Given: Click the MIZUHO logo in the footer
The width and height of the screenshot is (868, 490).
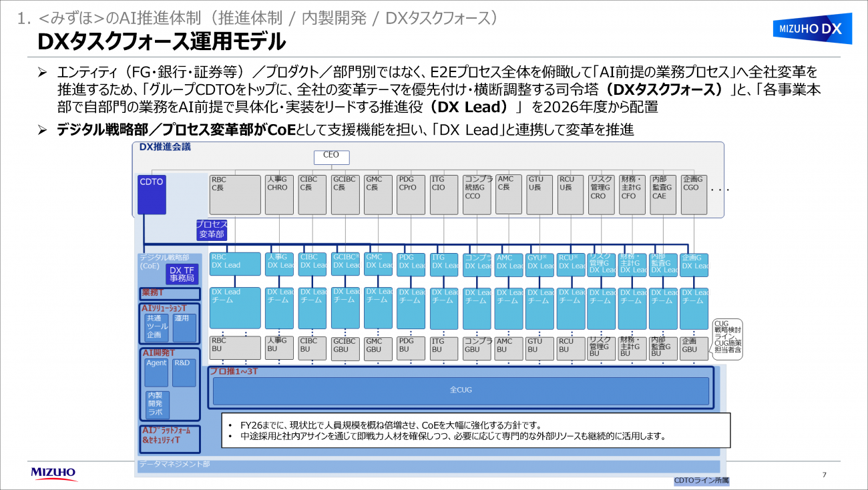Looking at the screenshot, I should [x=53, y=473].
